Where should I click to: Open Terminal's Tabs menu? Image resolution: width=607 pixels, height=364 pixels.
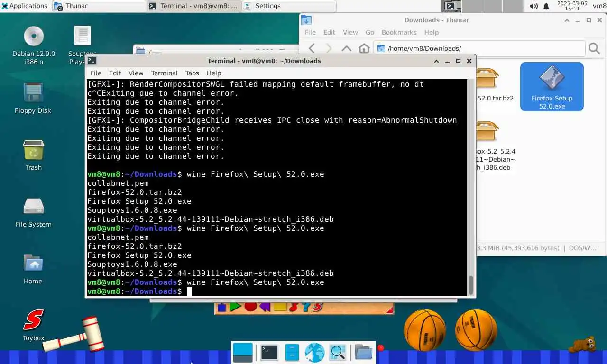tap(192, 73)
